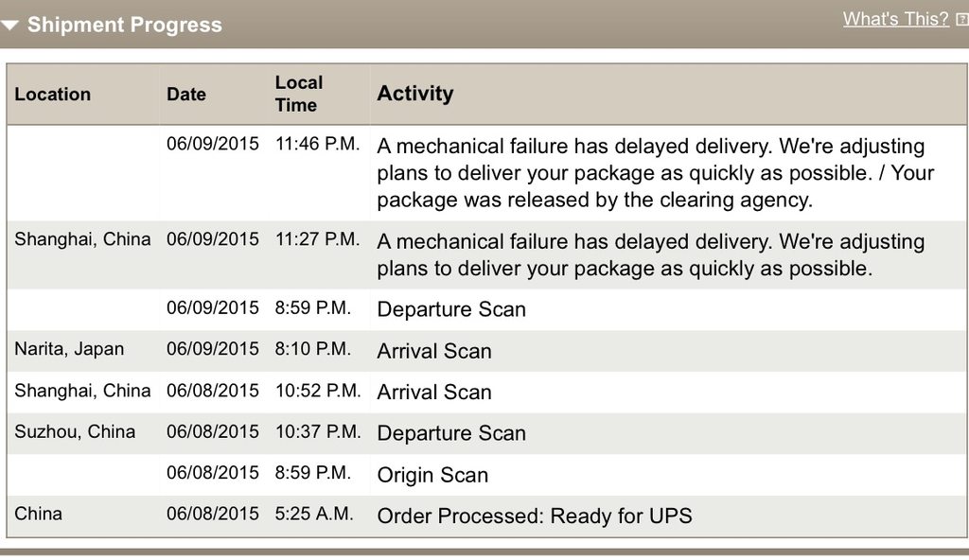Click the China location in bottom row

click(x=39, y=514)
